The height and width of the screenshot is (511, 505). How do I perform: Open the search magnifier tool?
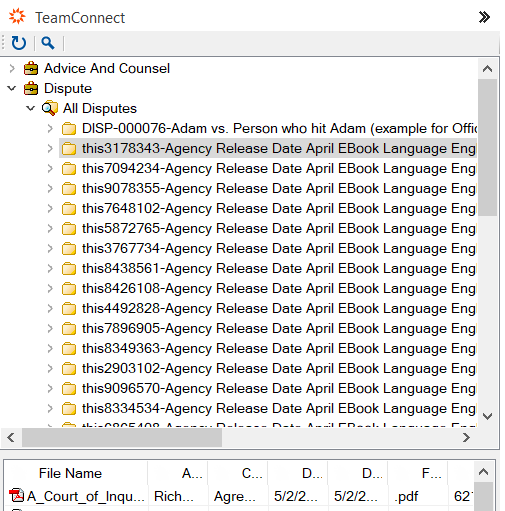48,43
